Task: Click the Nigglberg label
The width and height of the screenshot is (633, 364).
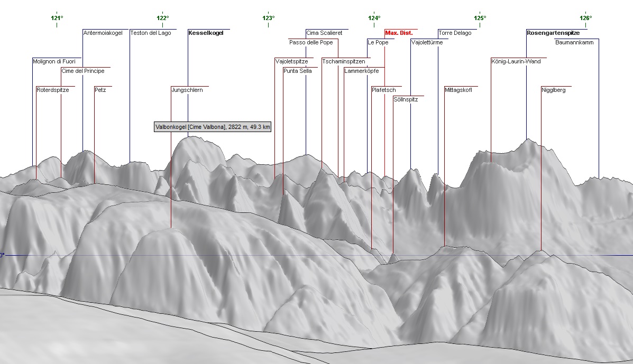Action: tap(554, 90)
